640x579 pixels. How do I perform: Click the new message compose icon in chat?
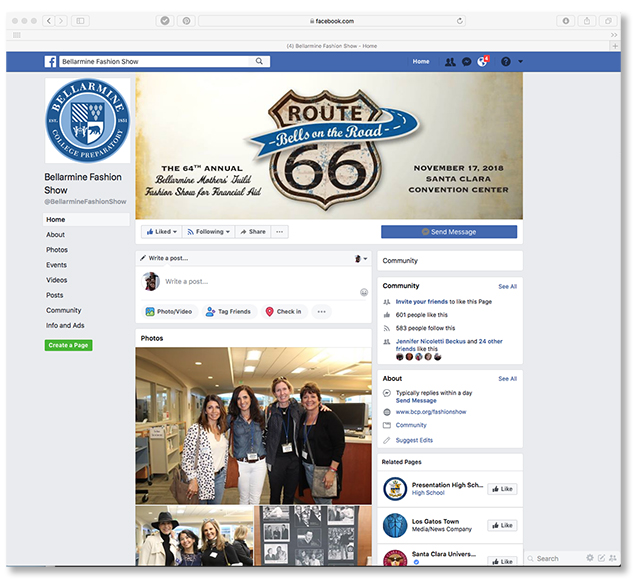(601, 558)
